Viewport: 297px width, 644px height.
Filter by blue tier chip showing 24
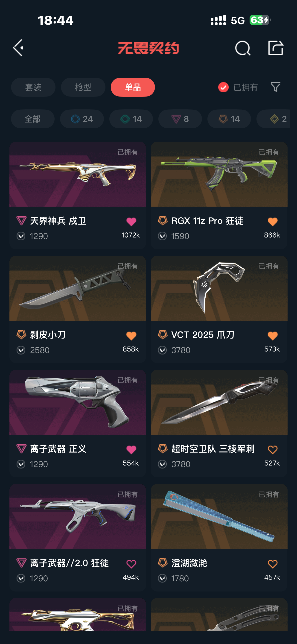point(82,119)
